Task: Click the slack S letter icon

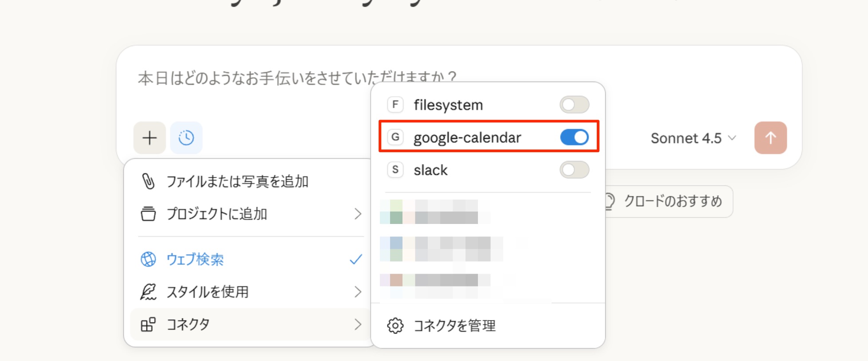Action: pos(395,170)
